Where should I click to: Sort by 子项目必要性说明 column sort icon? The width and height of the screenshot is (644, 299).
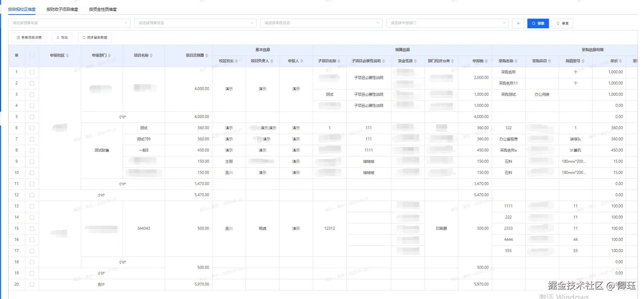[x=383, y=61]
